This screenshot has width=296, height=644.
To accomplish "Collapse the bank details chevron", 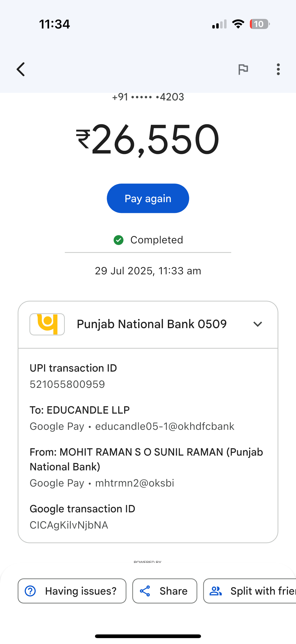I will pyautogui.click(x=257, y=324).
